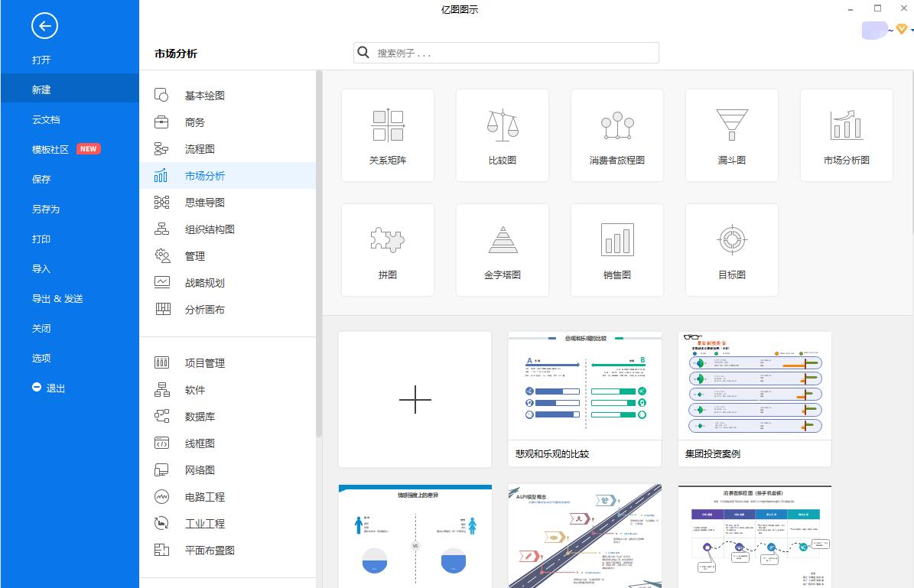This screenshot has height=588, width=914.
Task: Open the 金字塔图 diagram type
Action: 502,250
